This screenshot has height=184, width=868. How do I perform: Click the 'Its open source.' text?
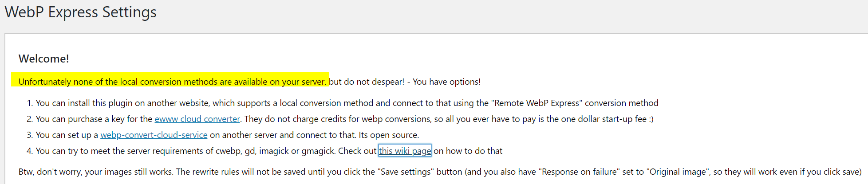coord(389,135)
